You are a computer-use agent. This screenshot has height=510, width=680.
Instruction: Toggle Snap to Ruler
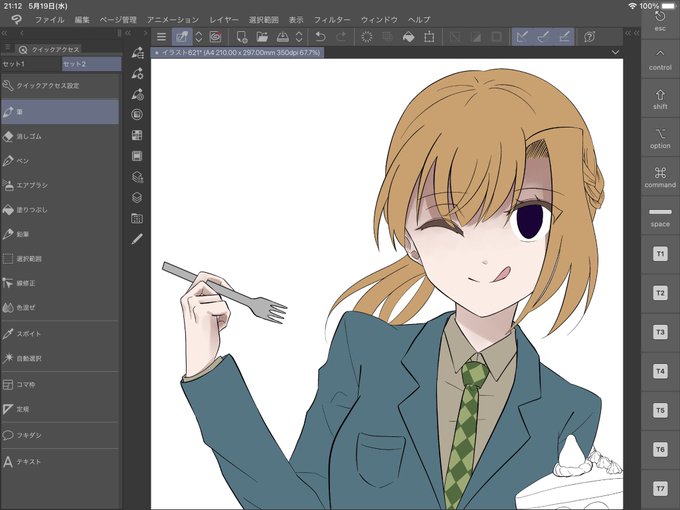tap(523, 37)
